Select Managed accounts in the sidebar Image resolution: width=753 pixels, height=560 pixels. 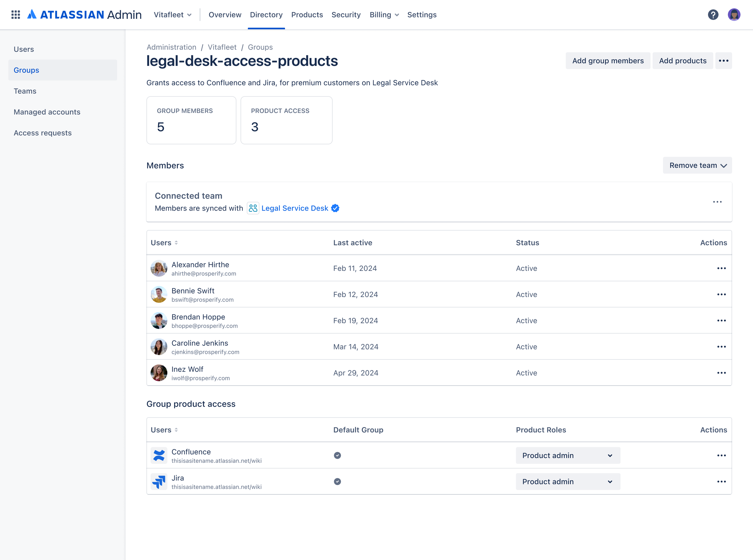[47, 112]
